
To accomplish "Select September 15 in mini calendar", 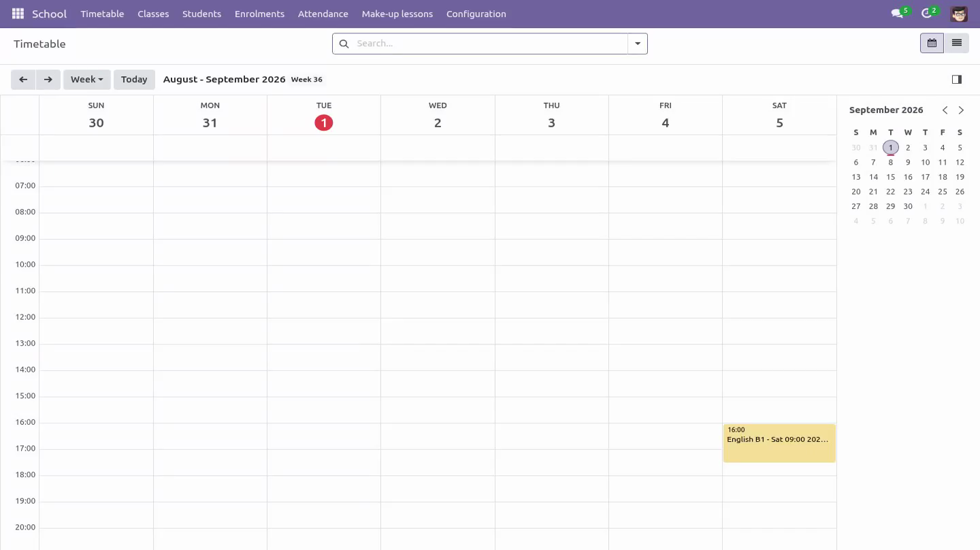I will (890, 177).
